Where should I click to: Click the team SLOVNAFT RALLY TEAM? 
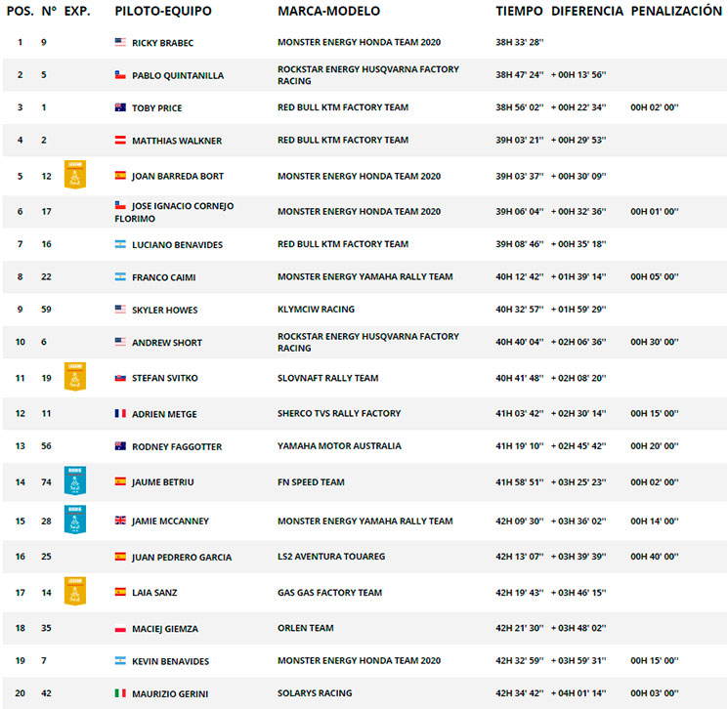point(327,378)
